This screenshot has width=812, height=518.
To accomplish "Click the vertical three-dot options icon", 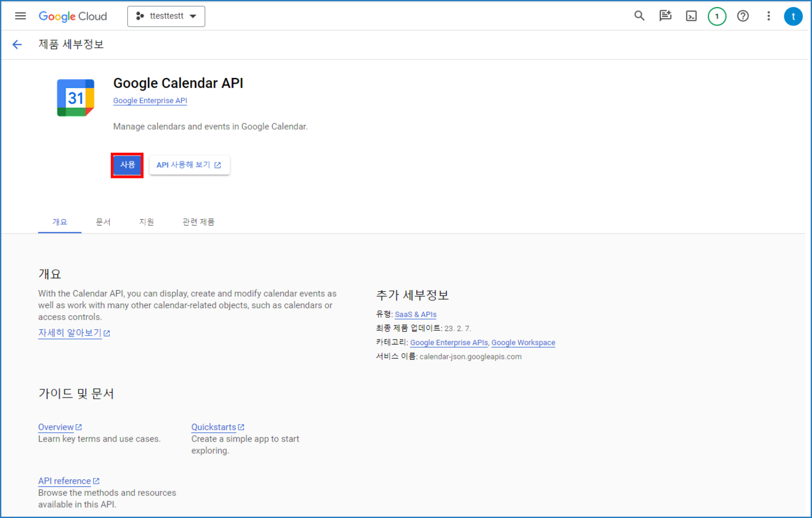I will [768, 16].
